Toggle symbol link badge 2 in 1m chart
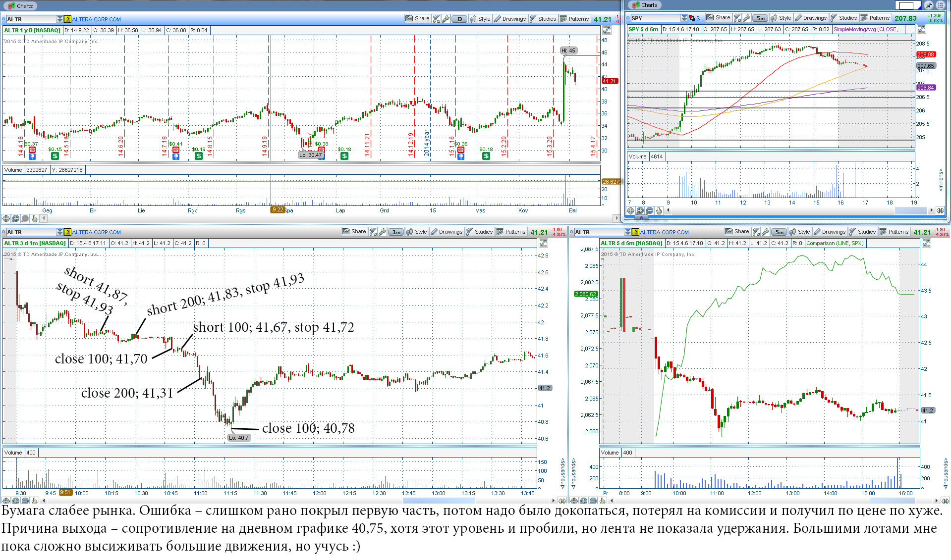The height and width of the screenshot is (560, 951). pyautogui.click(x=67, y=232)
